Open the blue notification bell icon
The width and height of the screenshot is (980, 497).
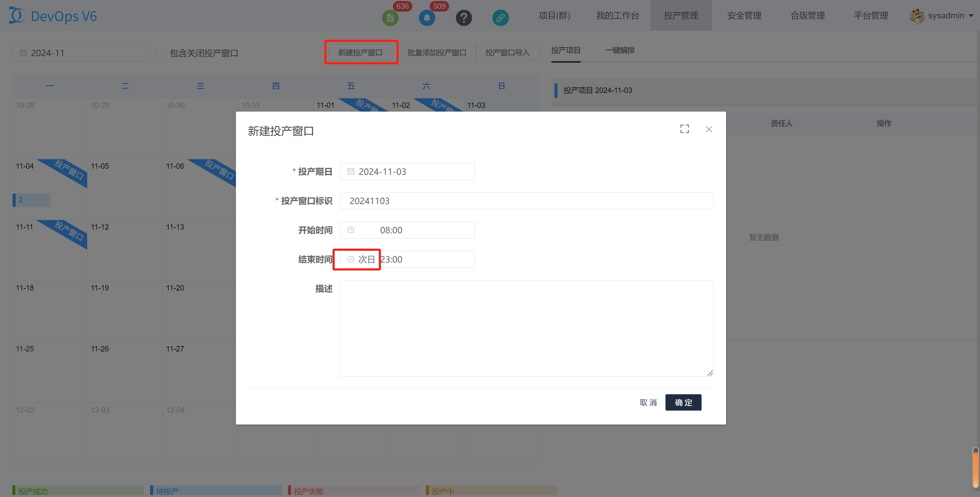[427, 17]
